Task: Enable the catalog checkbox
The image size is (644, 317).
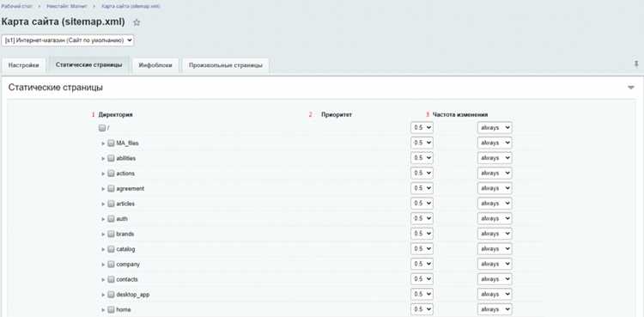Action: (111, 249)
